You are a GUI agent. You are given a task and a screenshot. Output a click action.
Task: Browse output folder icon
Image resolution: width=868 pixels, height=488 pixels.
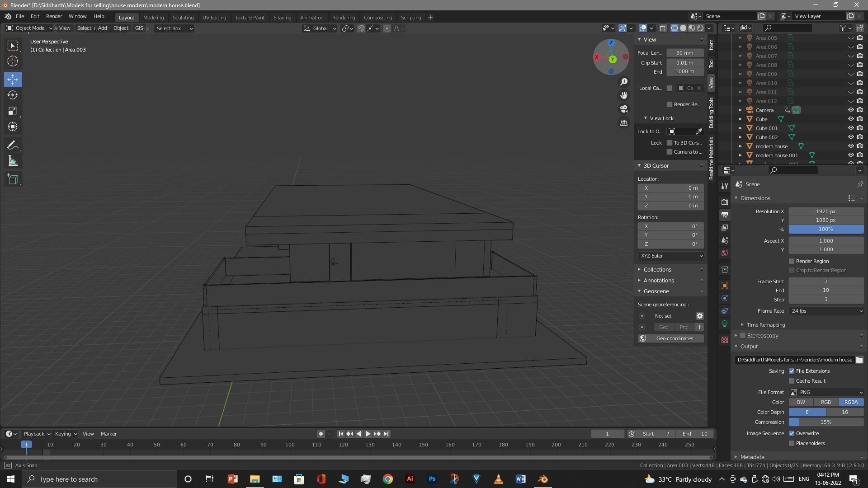[x=859, y=360]
